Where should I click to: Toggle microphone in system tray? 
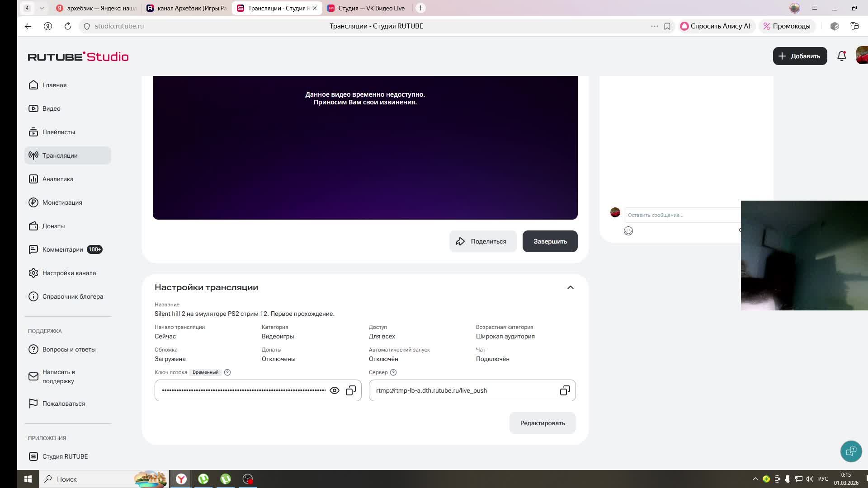[788, 479]
